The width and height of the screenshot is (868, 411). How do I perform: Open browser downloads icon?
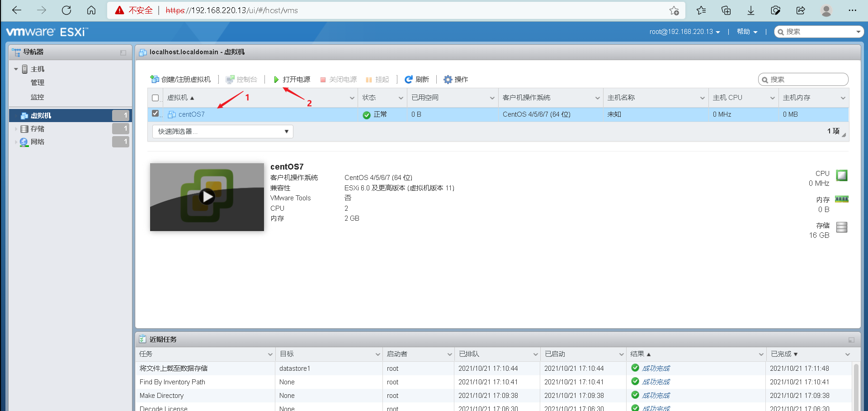point(751,10)
